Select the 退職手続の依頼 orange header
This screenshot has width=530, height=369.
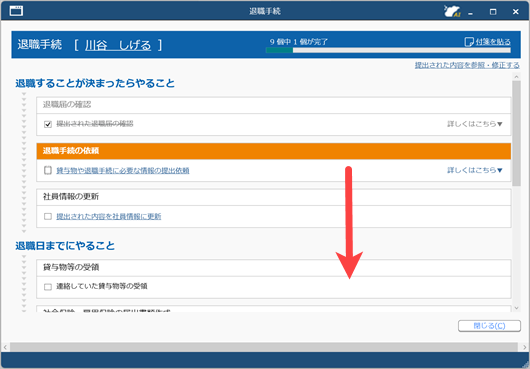click(x=273, y=151)
